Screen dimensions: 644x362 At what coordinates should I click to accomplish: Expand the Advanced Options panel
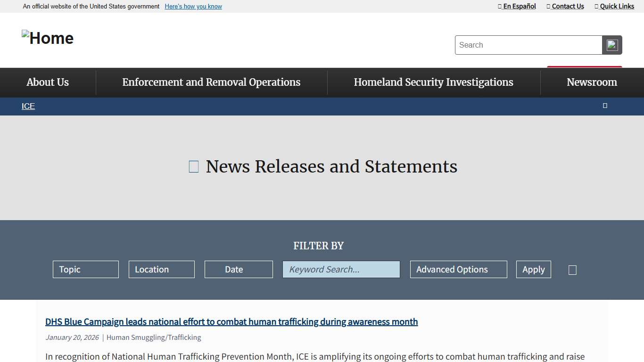point(458,269)
